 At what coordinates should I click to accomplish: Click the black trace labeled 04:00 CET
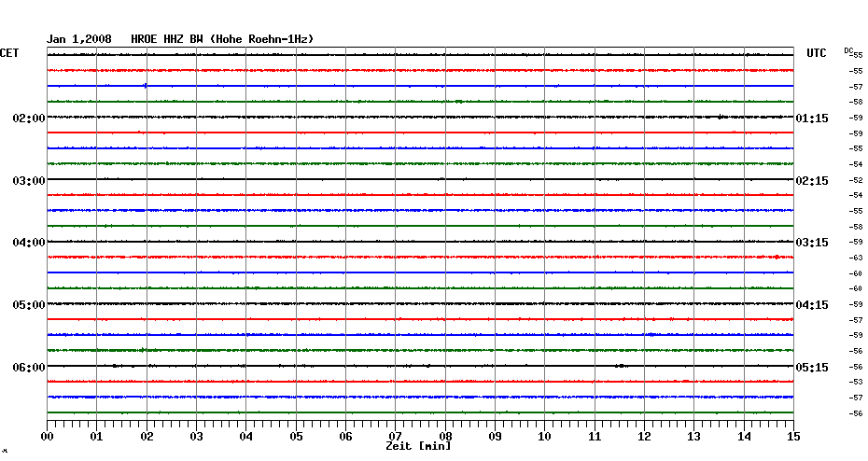420,242
